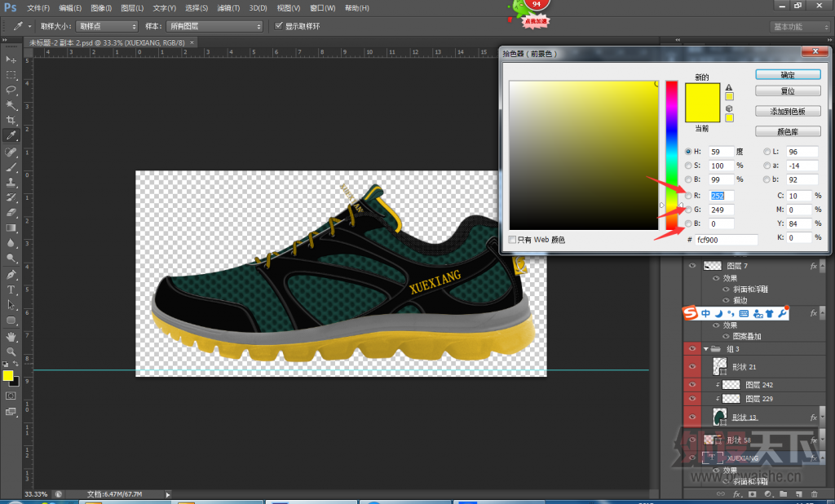Select the Dodge tool

(11, 259)
